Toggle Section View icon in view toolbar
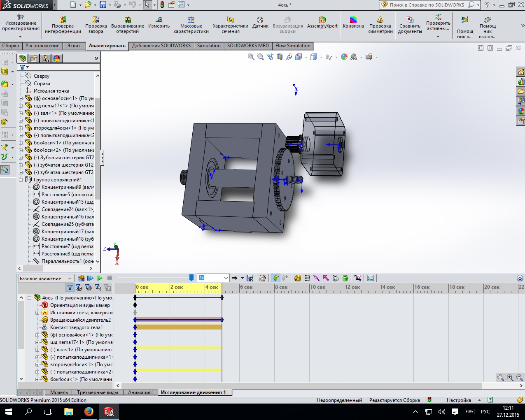The image size is (525, 420). click(280, 57)
